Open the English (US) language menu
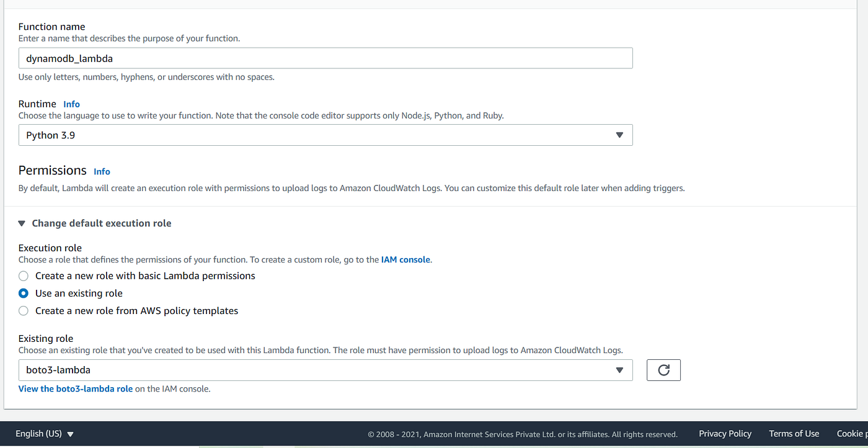This screenshot has height=448, width=868. pos(45,434)
